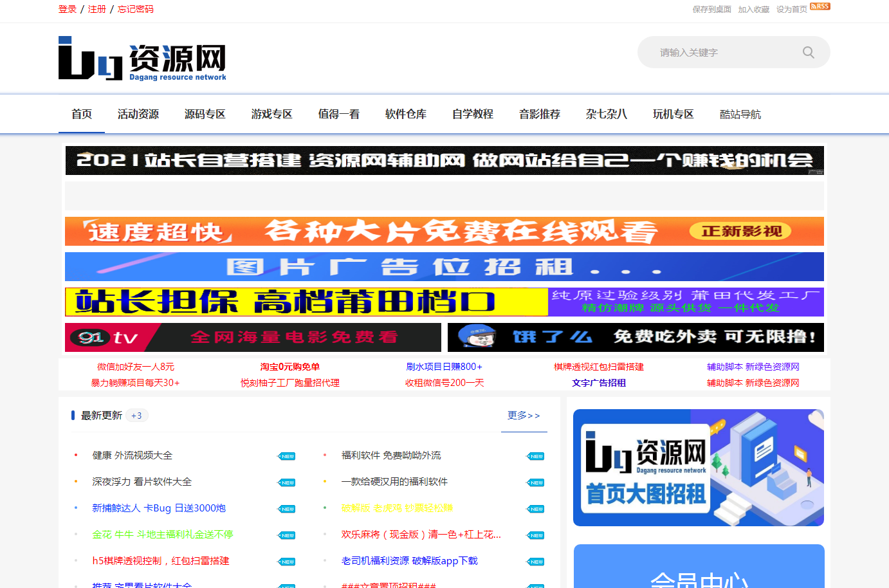Open the 正新影视 orange banner ad
The height and width of the screenshot is (588, 889).
coord(444,231)
